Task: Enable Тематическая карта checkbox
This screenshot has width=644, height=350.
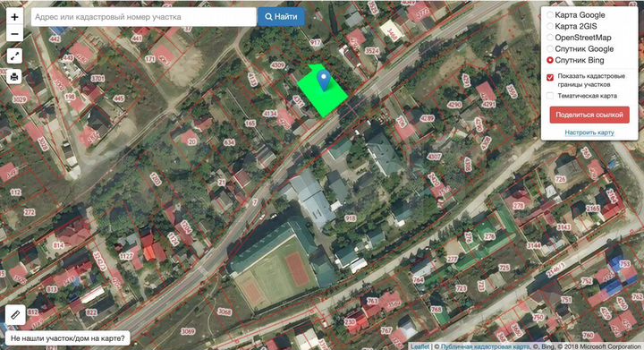Action: [x=550, y=96]
